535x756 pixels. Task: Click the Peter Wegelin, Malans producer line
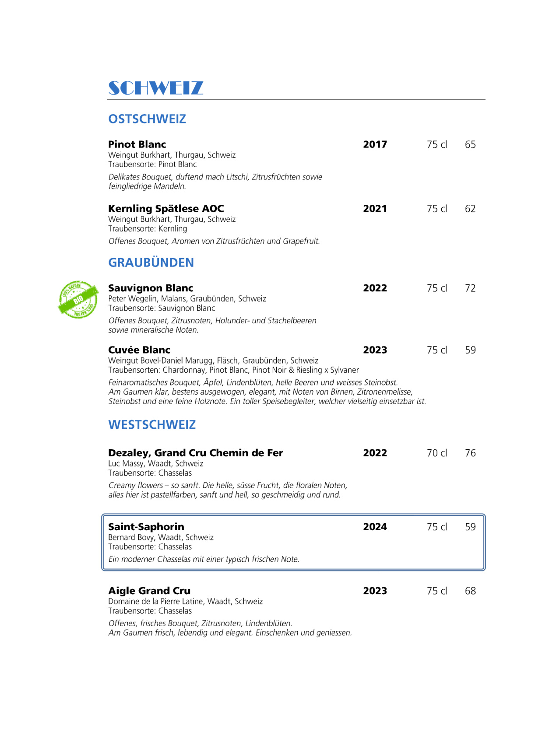[187, 299]
